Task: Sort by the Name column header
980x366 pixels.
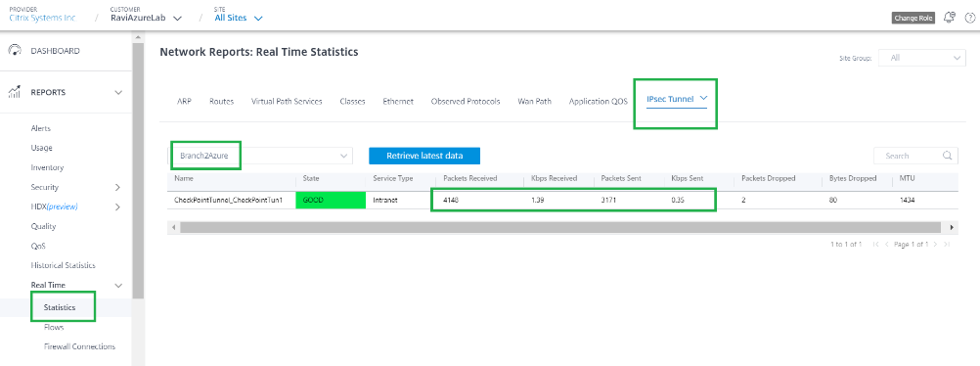Action: tap(184, 178)
